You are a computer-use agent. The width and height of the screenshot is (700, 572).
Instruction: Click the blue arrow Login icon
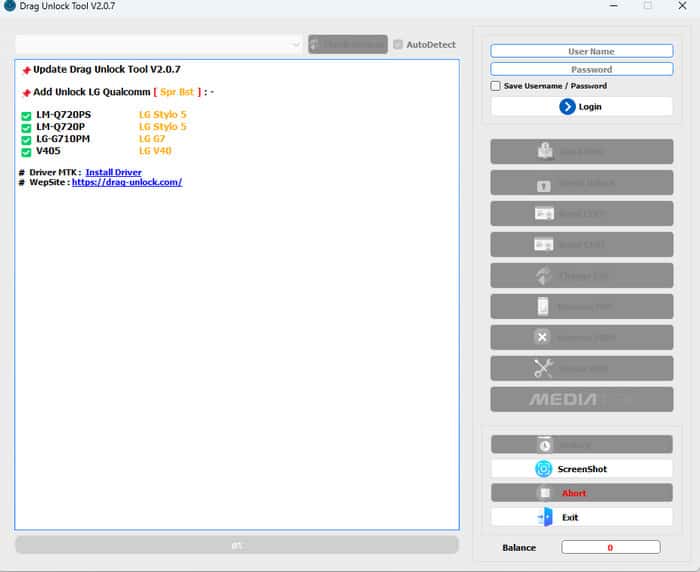pos(567,107)
